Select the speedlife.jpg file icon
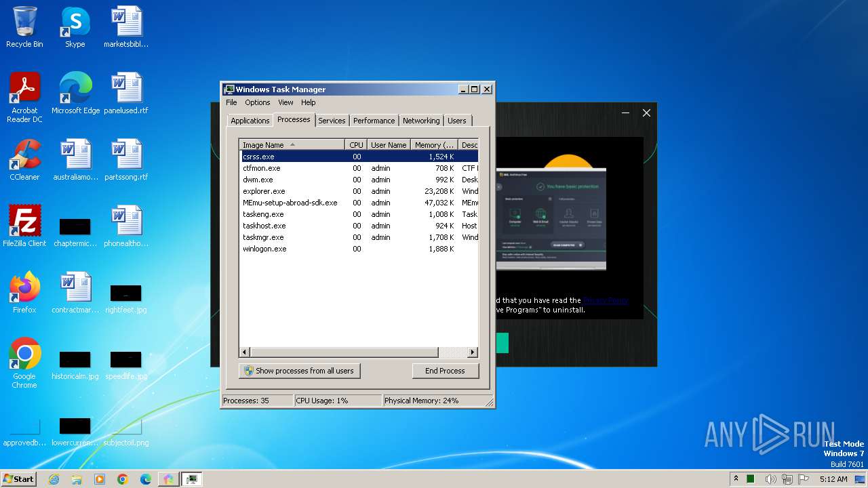The width and height of the screenshot is (868, 488). [x=126, y=365]
